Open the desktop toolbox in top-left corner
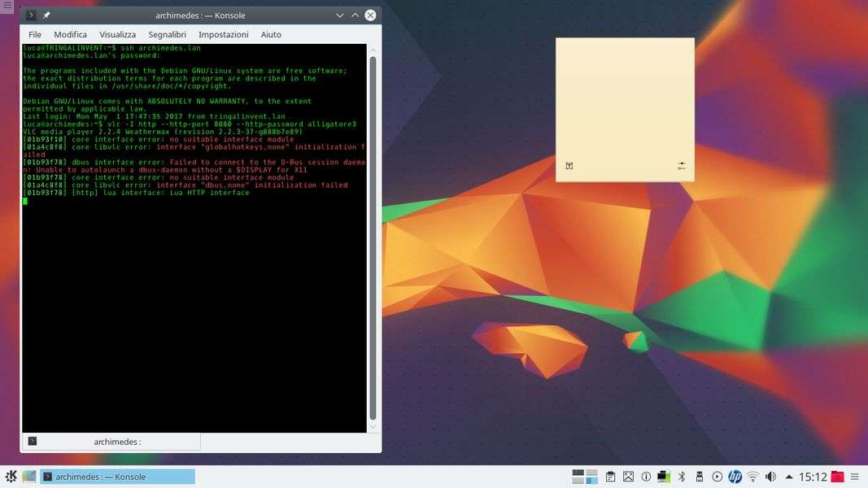The height and width of the screenshot is (488, 868). coord(7,6)
